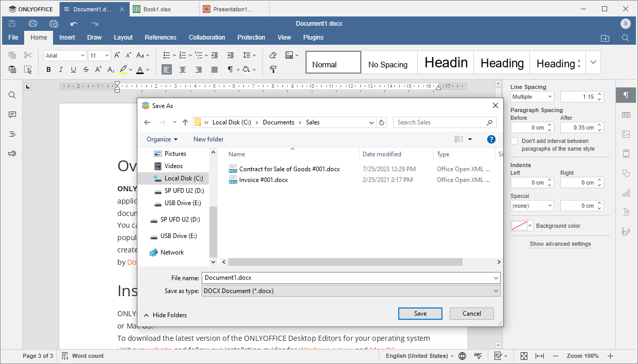Viewport: 638px width, 364px height.
Task: Toggle nonprinting characters display
Action: point(229,69)
